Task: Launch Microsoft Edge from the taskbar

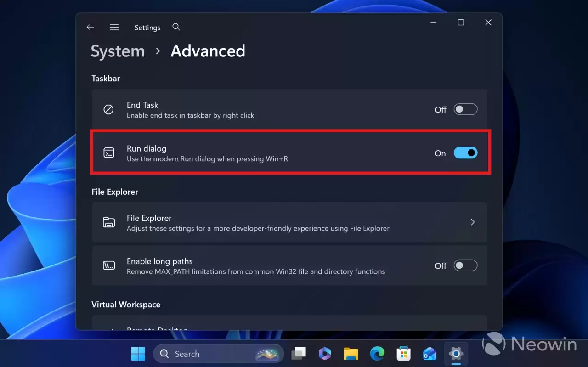Action: coord(377,354)
